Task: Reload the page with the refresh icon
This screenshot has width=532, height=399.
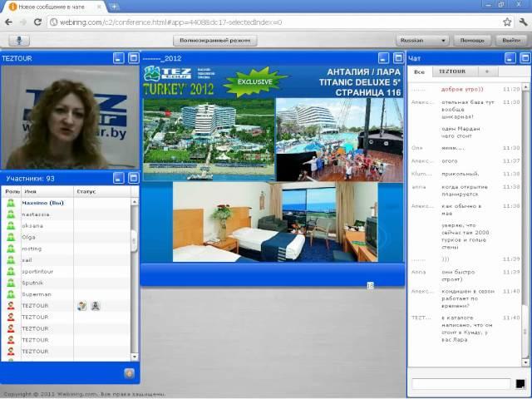Action: coord(37,22)
